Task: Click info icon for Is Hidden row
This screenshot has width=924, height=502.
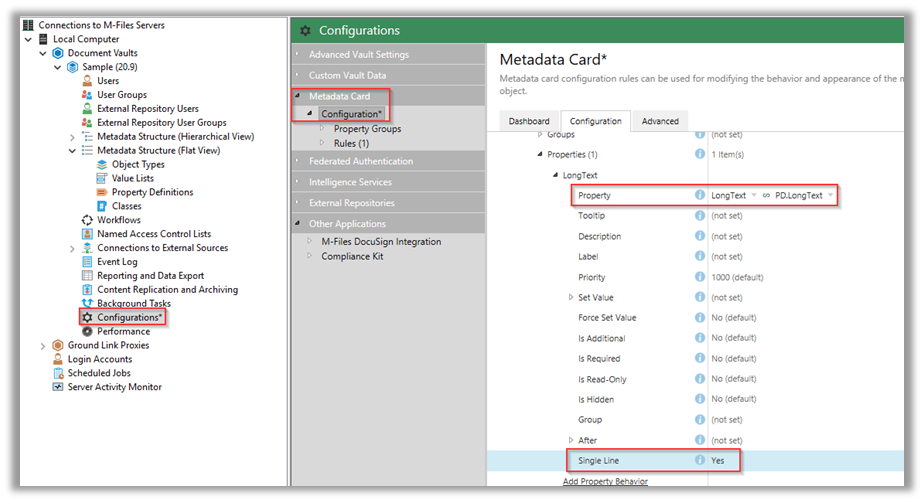Action: coord(699,399)
